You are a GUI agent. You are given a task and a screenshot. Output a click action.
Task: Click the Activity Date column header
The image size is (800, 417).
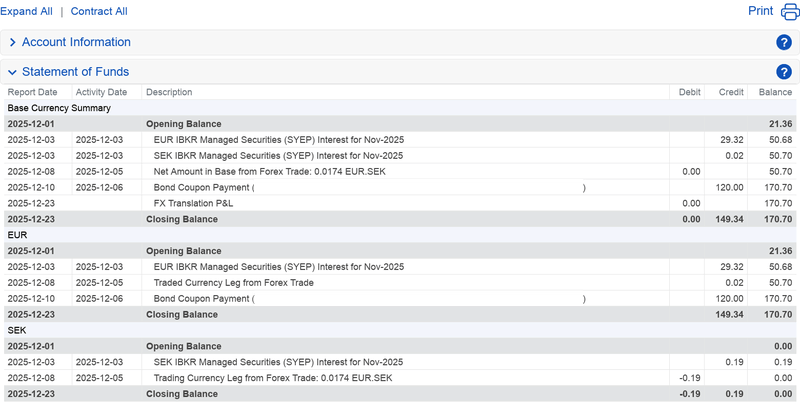coord(101,92)
